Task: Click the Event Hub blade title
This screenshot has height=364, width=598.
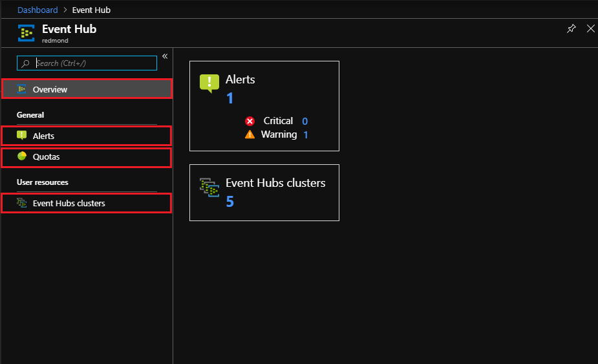Action: pyautogui.click(x=69, y=29)
